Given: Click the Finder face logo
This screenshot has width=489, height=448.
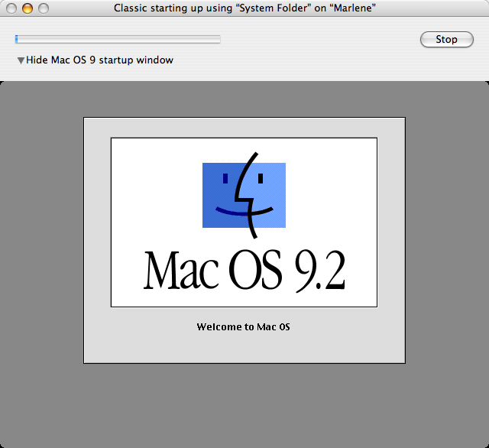Looking at the screenshot, I should pos(244,195).
